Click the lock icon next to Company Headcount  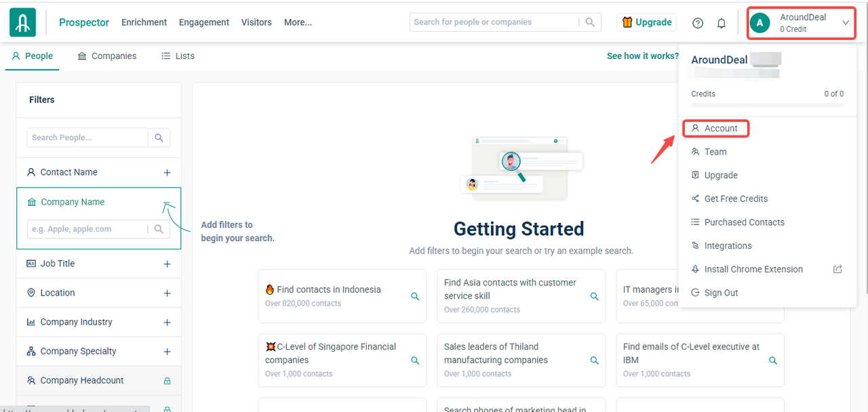(x=167, y=381)
